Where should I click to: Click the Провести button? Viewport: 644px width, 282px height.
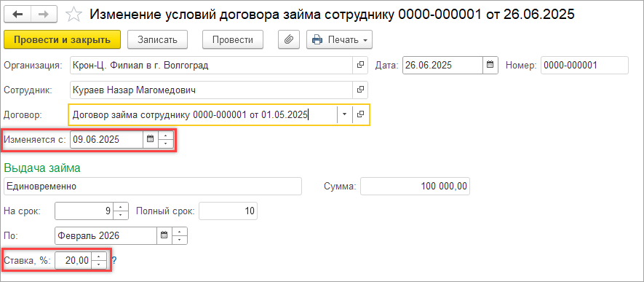[x=232, y=40]
